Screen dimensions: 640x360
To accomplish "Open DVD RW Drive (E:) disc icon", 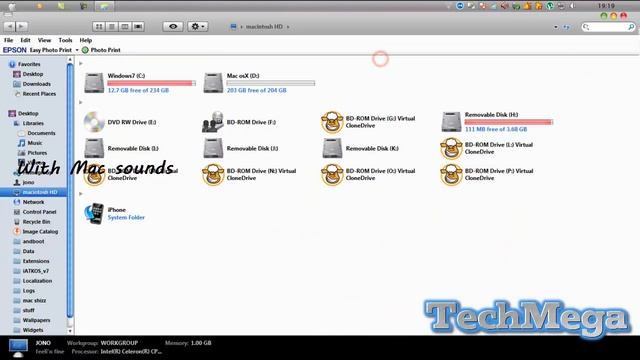I will pyautogui.click(x=94, y=122).
